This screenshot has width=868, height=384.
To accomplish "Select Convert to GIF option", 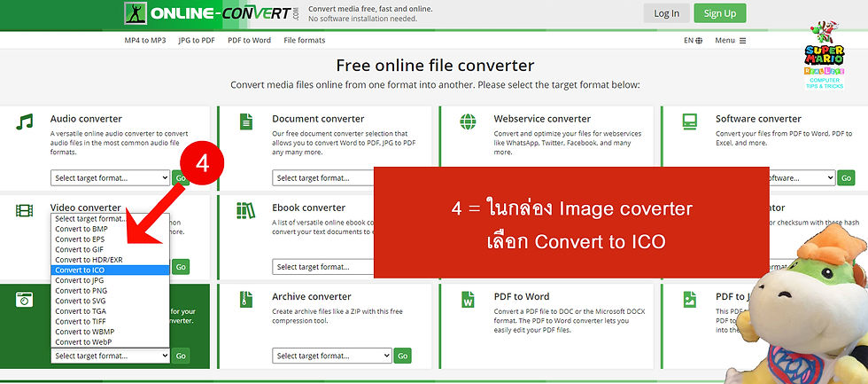I will coord(110,249).
